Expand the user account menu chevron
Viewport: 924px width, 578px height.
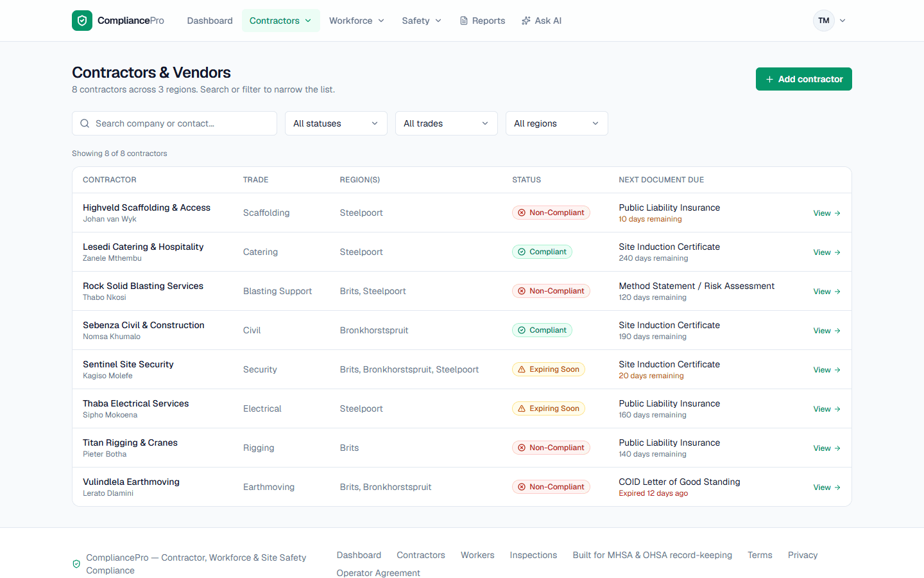tap(843, 21)
